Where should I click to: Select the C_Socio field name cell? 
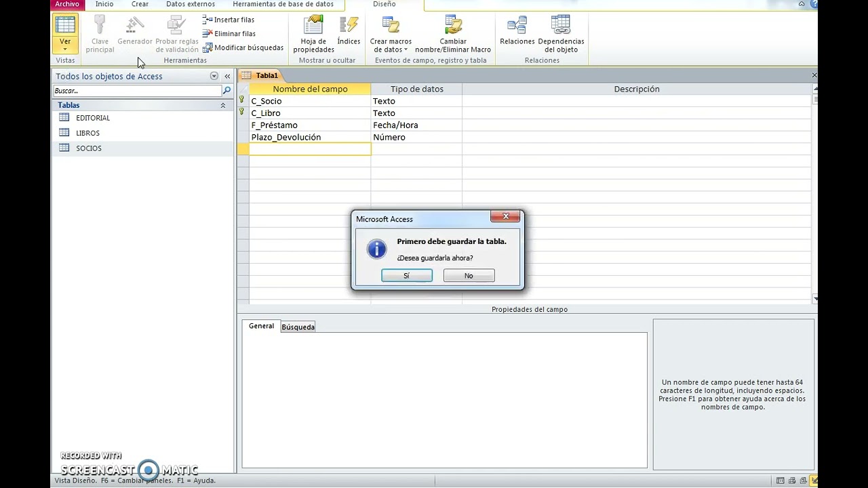[x=310, y=101]
